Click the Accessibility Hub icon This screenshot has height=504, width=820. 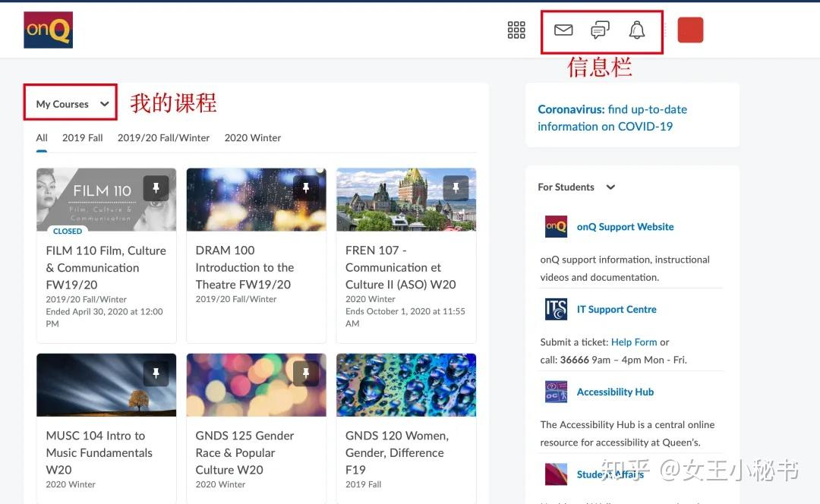click(555, 392)
